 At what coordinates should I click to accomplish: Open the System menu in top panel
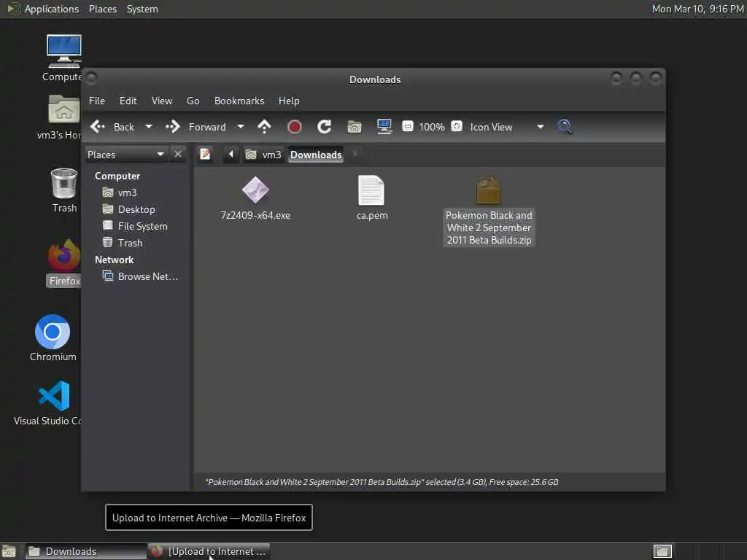pyautogui.click(x=142, y=9)
